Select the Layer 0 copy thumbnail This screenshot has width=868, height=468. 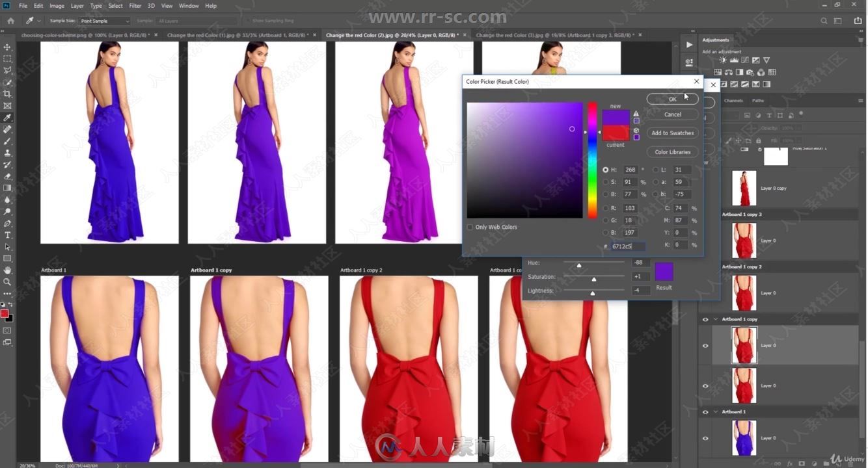[x=744, y=188]
